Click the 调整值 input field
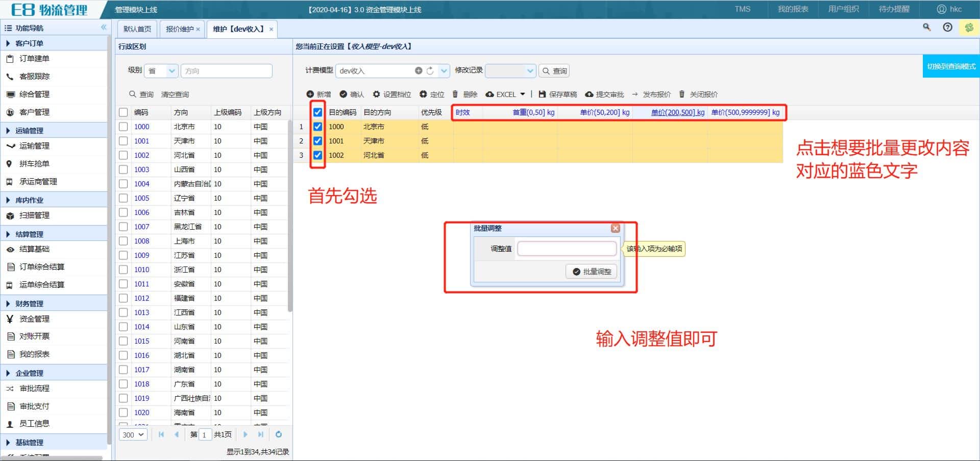Viewport: 980px width, 461px height. click(567, 249)
